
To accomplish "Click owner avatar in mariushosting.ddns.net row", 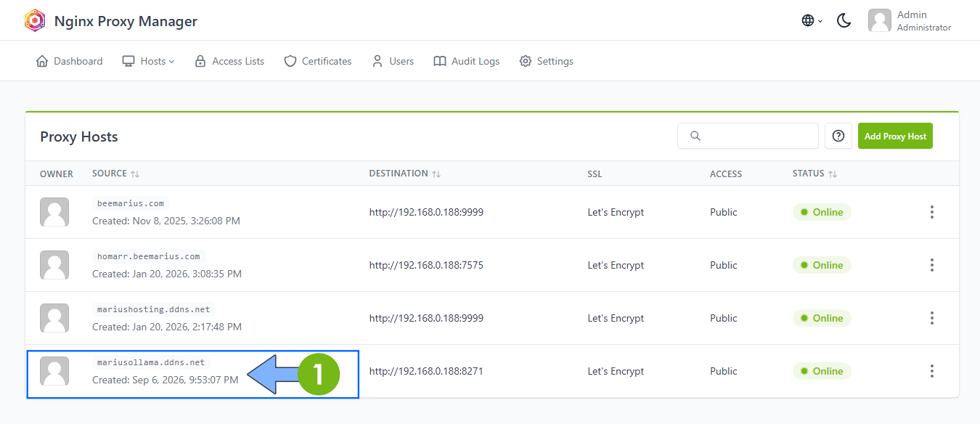I will click(54, 318).
